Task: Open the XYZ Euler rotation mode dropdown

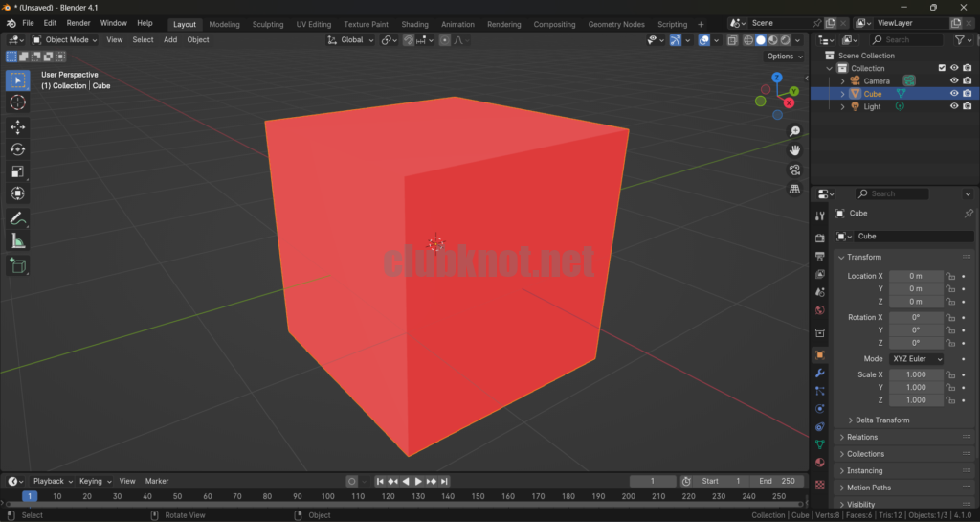Action: point(917,359)
